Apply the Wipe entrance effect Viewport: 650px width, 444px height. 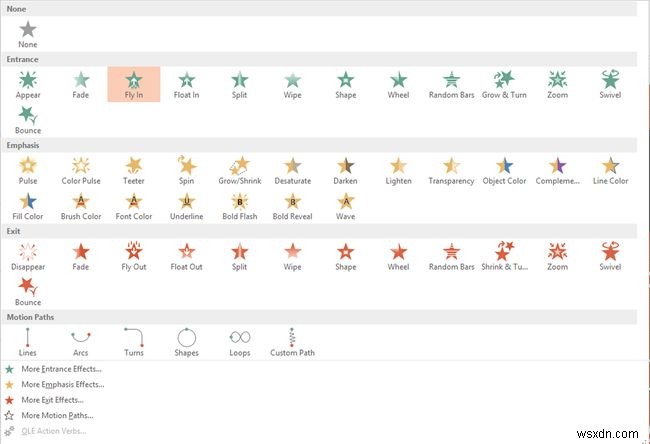(x=293, y=85)
